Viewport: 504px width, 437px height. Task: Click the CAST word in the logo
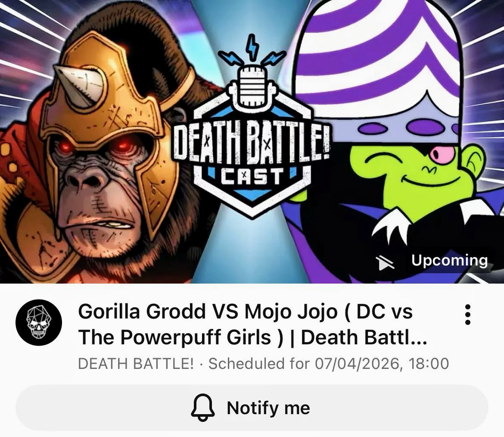(x=252, y=177)
